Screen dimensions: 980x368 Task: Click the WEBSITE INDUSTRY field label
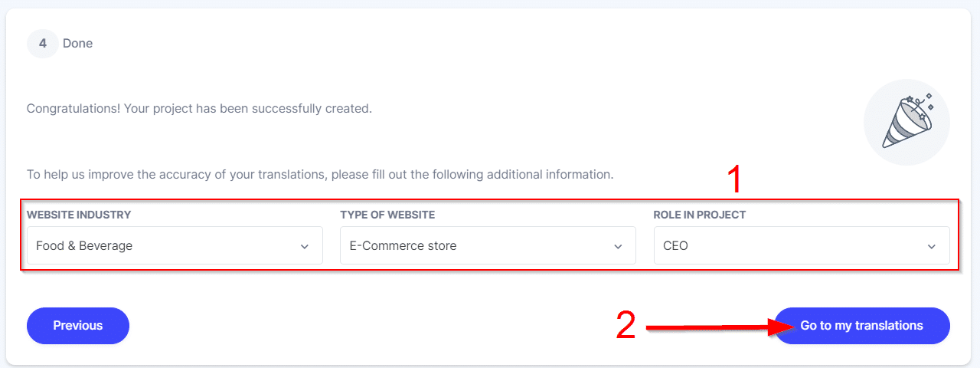[79, 215]
